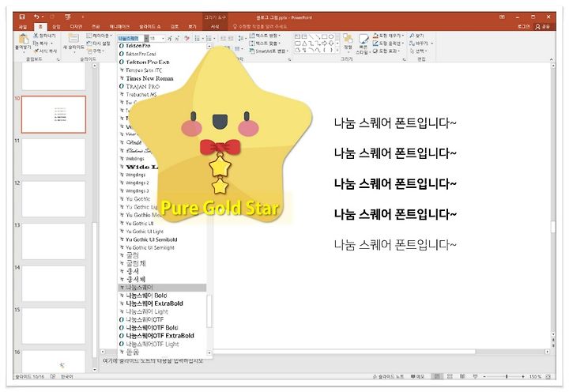The height and width of the screenshot is (392, 569).
Task: Switch to Normal view in status bar
Action: [x=438, y=377]
